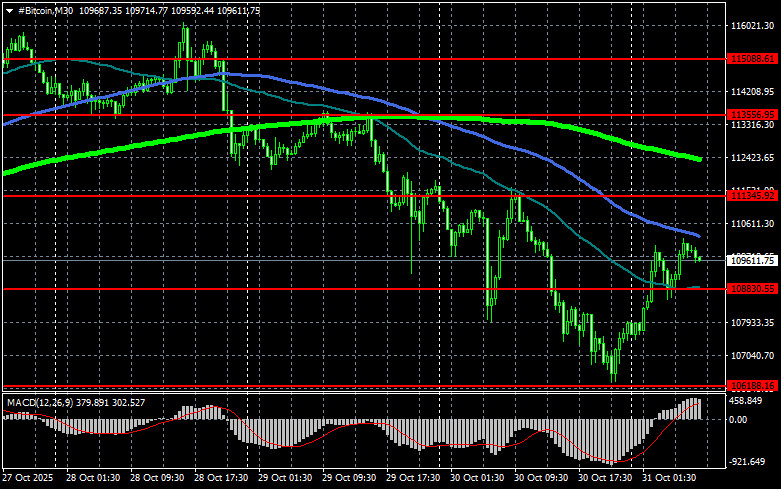Click the 0.00 MACD scale value

pos(738,420)
